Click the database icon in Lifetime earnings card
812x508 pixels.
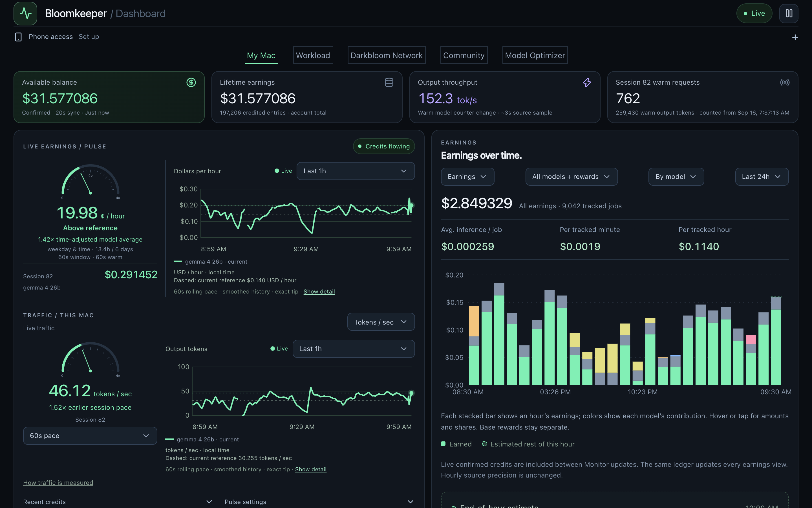[389, 82]
